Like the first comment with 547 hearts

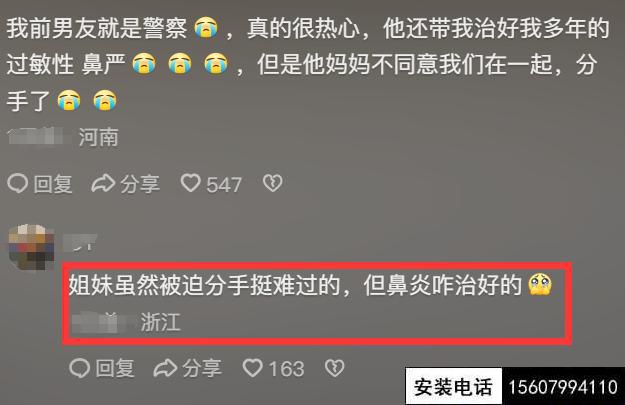(x=191, y=183)
